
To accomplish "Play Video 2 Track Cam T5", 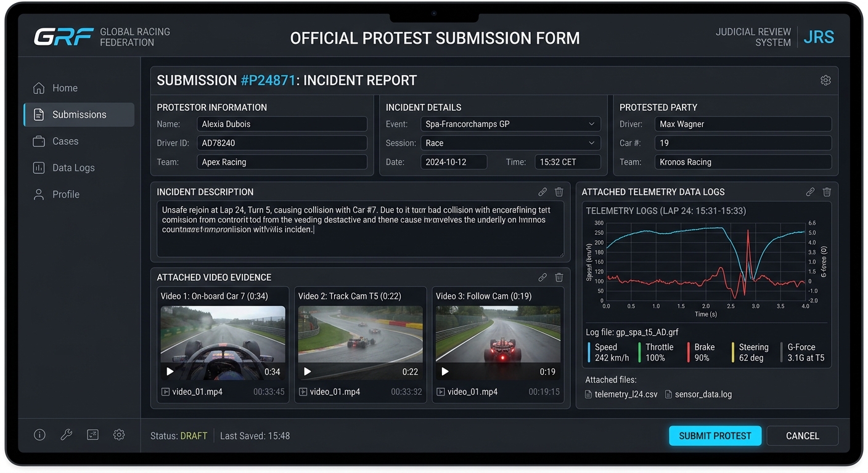I will [x=307, y=371].
